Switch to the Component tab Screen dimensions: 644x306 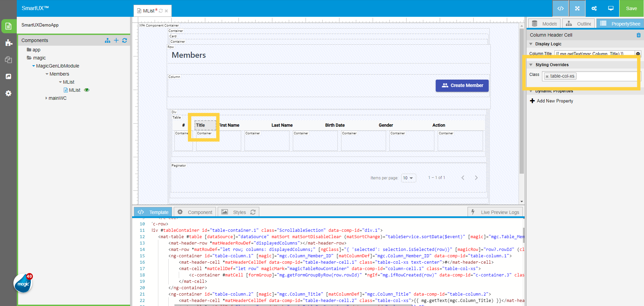[x=195, y=212]
